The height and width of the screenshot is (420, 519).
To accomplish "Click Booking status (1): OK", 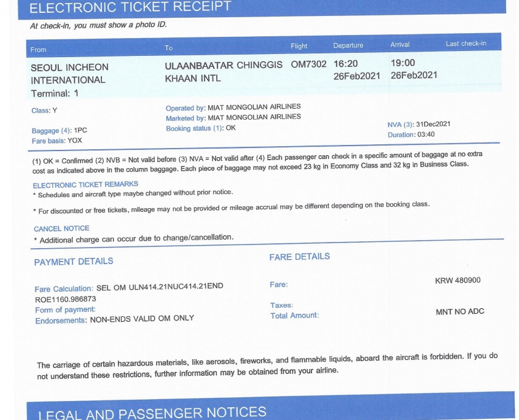I will click(x=201, y=128).
